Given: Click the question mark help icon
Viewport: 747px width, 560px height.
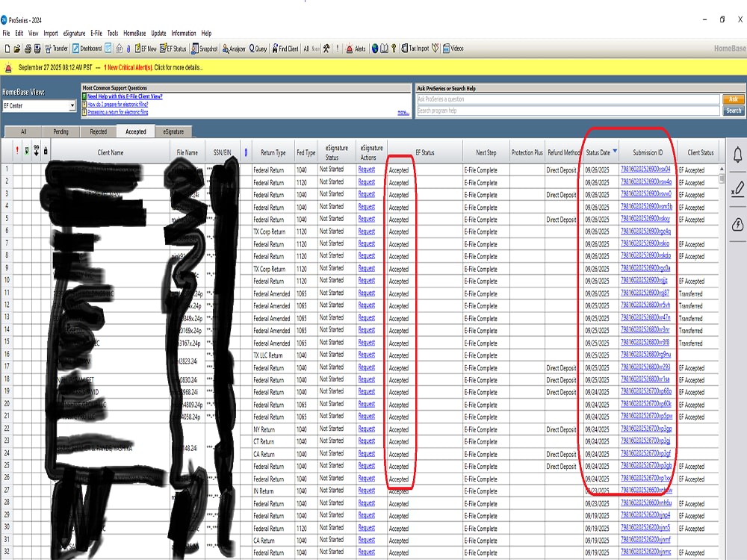Looking at the screenshot, I should point(394,49).
